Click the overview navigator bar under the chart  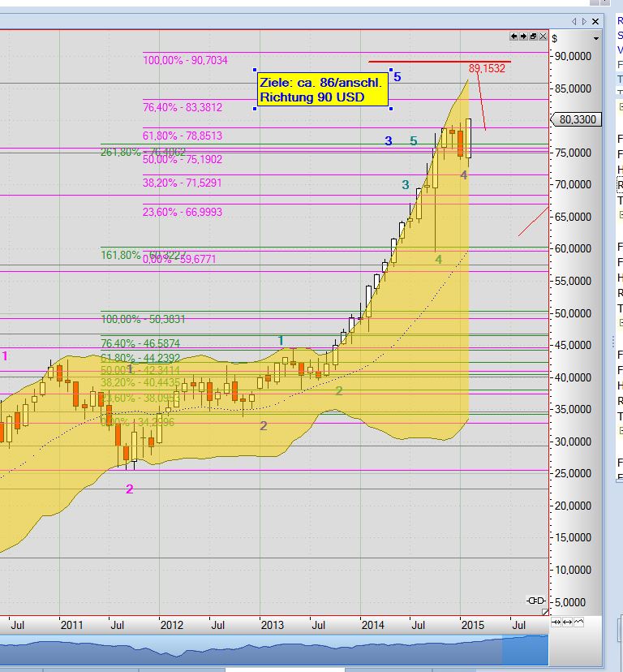[x=274, y=651]
